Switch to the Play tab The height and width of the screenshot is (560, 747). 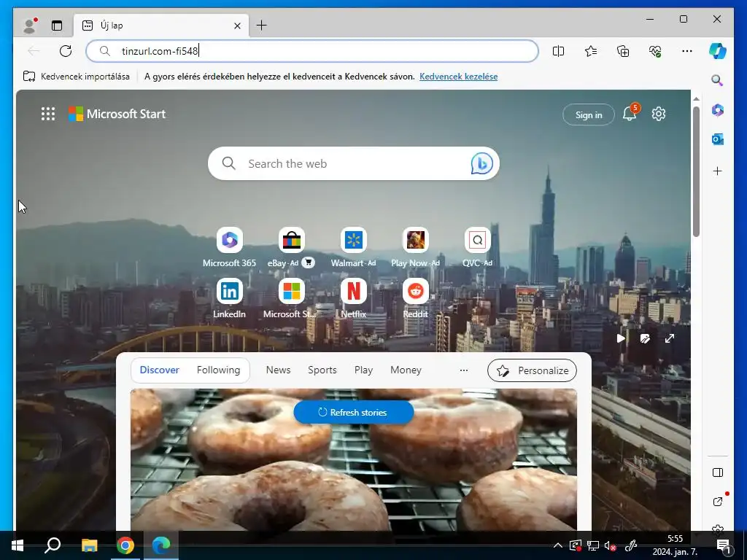click(363, 370)
